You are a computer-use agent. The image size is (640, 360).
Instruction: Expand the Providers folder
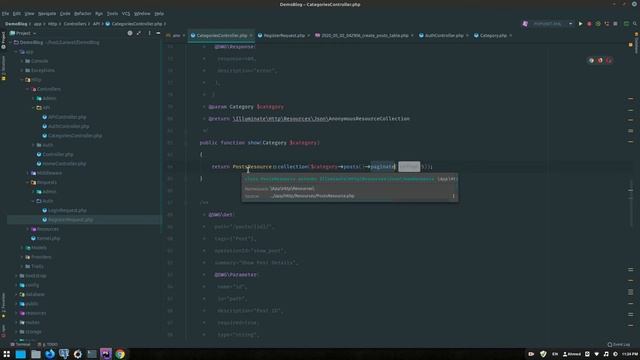pos(22,257)
